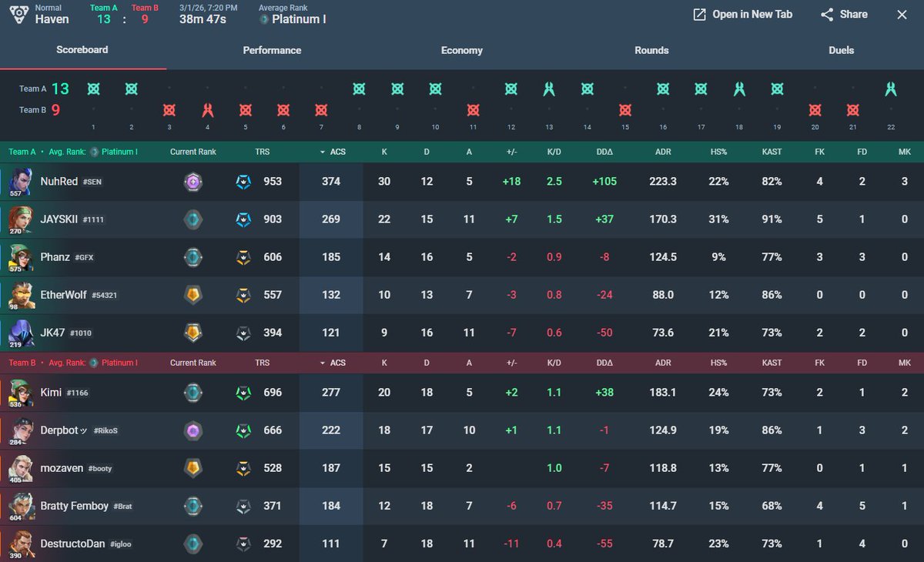The width and height of the screenshot is (924, 562).
Task: Sort Team A table by ACS arrow
Action: 322,152
